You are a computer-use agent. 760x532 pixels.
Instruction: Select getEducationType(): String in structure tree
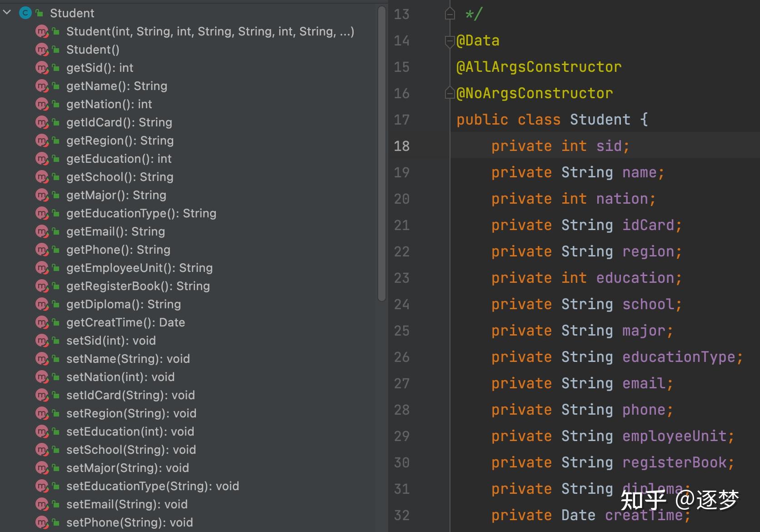tap(141, 213)
